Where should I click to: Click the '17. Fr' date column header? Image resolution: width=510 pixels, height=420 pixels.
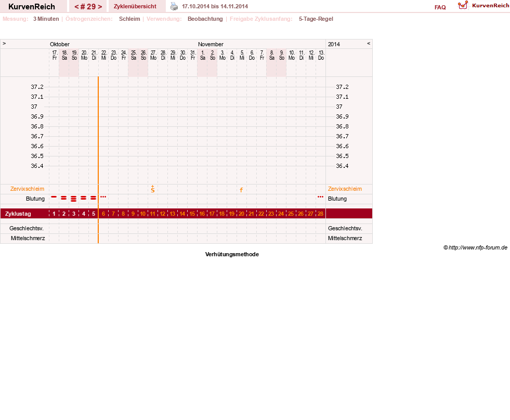[x=55, y=55]
